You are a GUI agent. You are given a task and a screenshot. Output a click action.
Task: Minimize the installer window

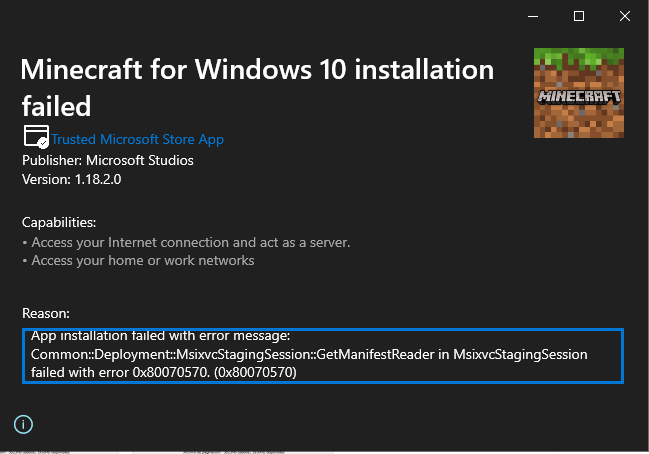[533, 16]
